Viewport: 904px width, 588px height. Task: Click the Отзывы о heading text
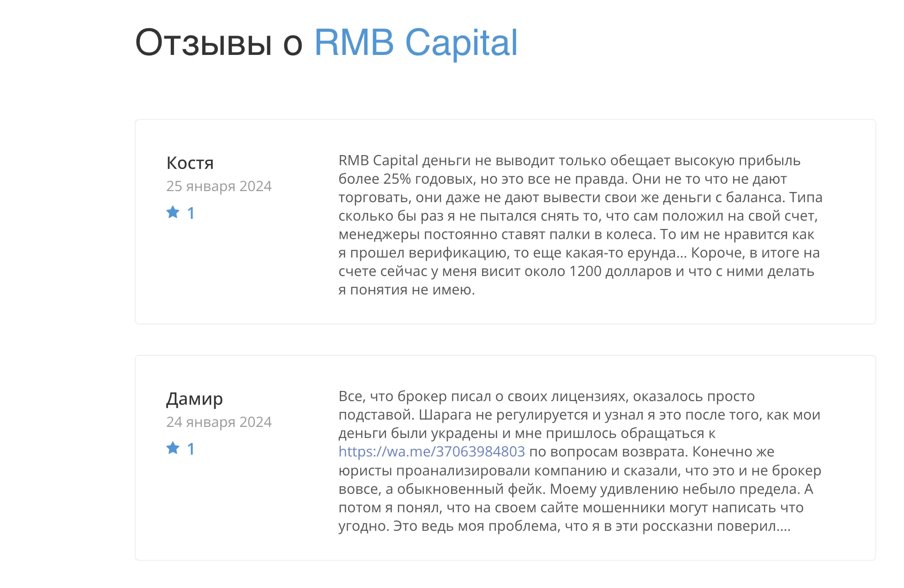tap(219, 42)
